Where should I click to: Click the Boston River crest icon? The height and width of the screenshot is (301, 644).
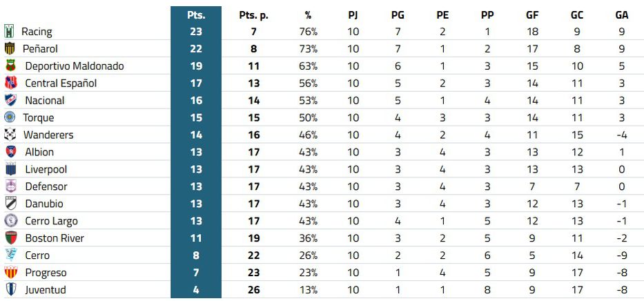pos(10,238)
